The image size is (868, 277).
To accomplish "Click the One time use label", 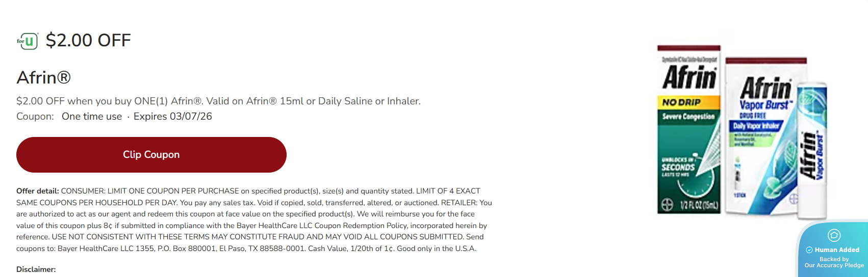I will pos(92,117).
